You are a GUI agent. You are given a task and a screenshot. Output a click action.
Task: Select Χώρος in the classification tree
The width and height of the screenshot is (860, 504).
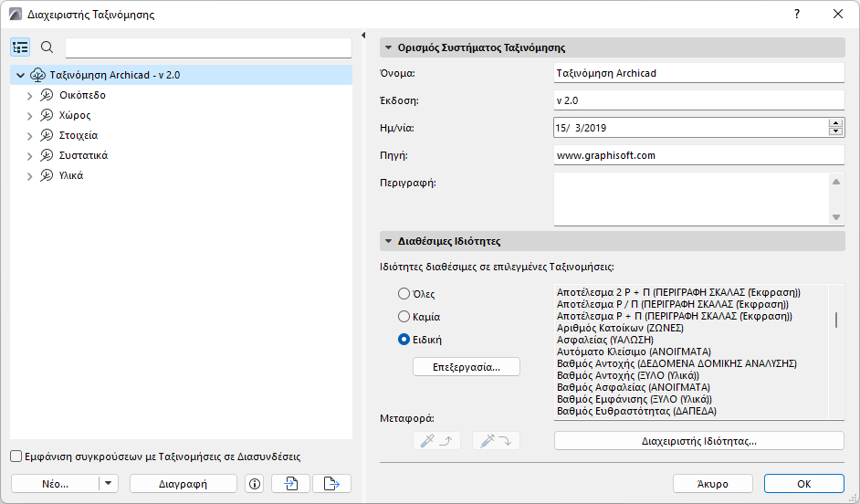(x=74, y=115)
